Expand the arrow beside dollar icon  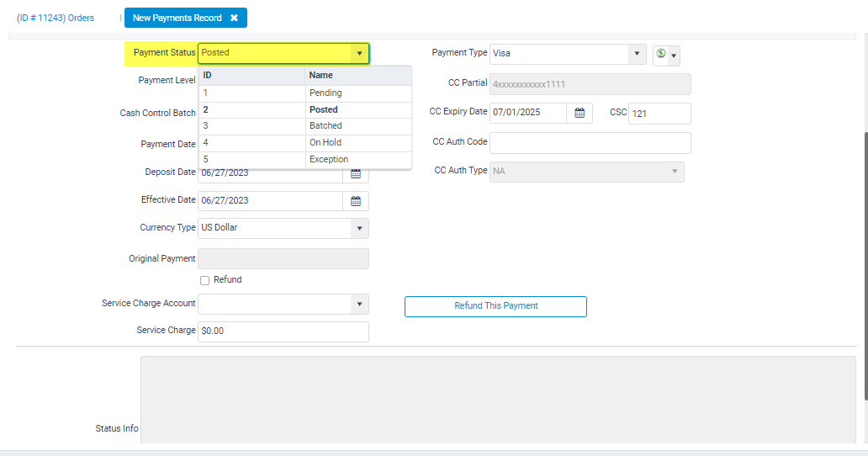coord(674,56)
